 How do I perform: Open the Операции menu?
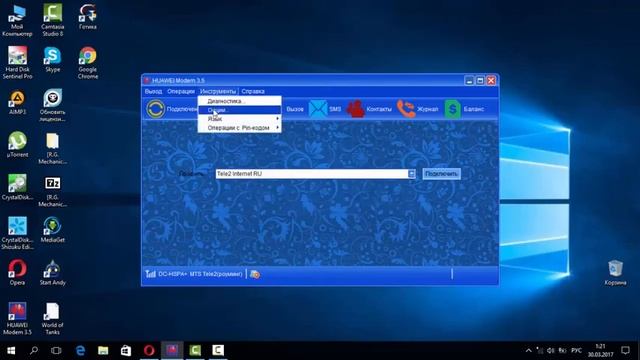click(x=181, y=91)
